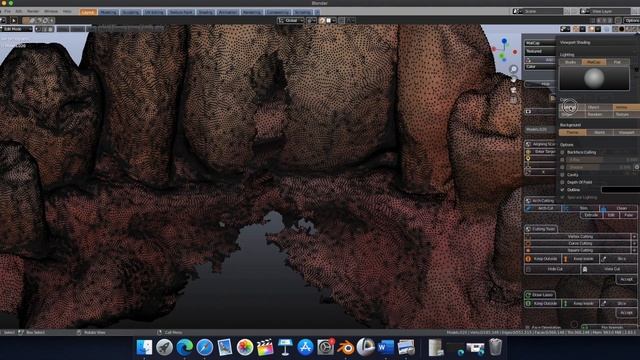This screenshot has height=360, width=640.
Task: Select Studio lighting mode
Action: (x=570, y=62)
